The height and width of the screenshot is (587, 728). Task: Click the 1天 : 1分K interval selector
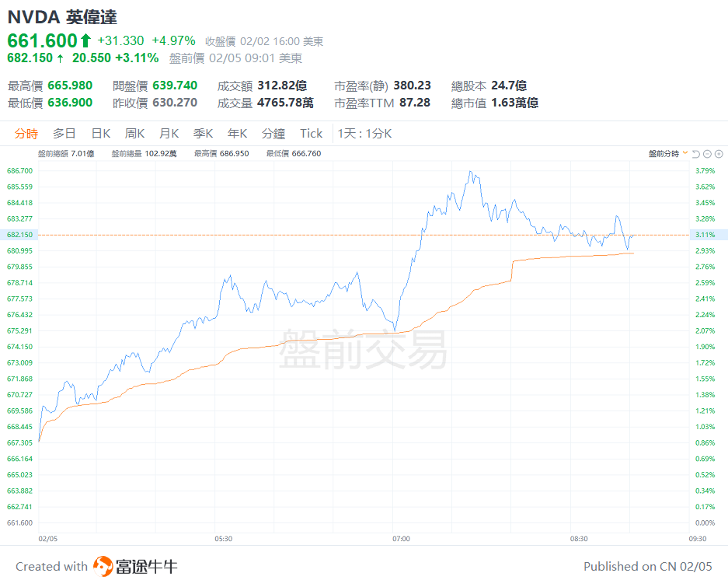click(x=365, y=134)
